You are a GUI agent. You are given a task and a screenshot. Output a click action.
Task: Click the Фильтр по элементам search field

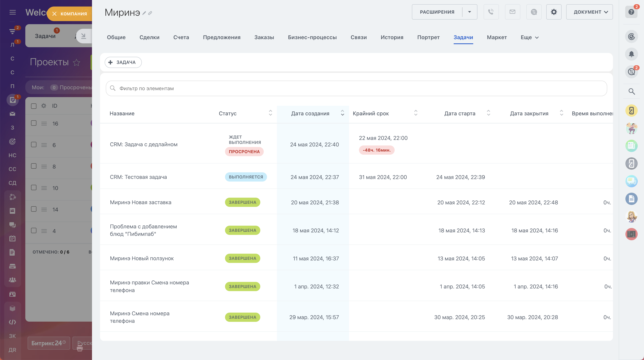(x=356, y=88)
